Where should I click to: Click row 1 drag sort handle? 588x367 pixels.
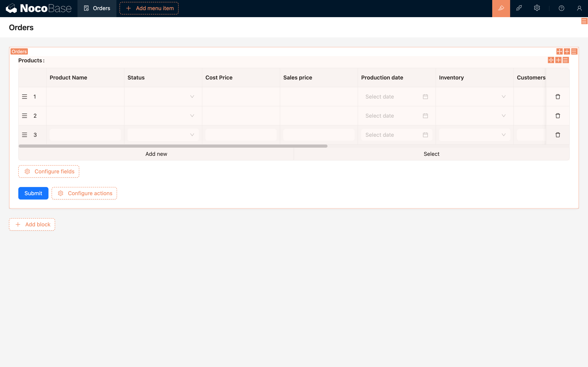click(x=25, y=97)
